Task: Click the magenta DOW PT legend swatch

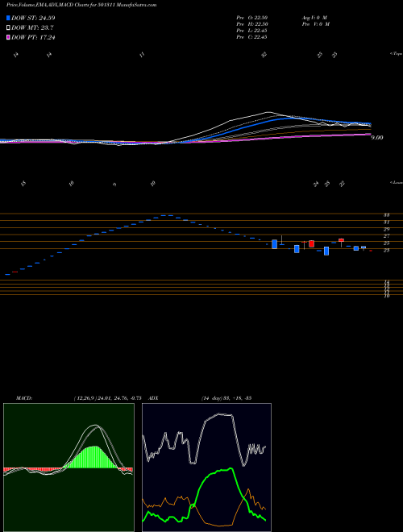Action: click(8, 37)
